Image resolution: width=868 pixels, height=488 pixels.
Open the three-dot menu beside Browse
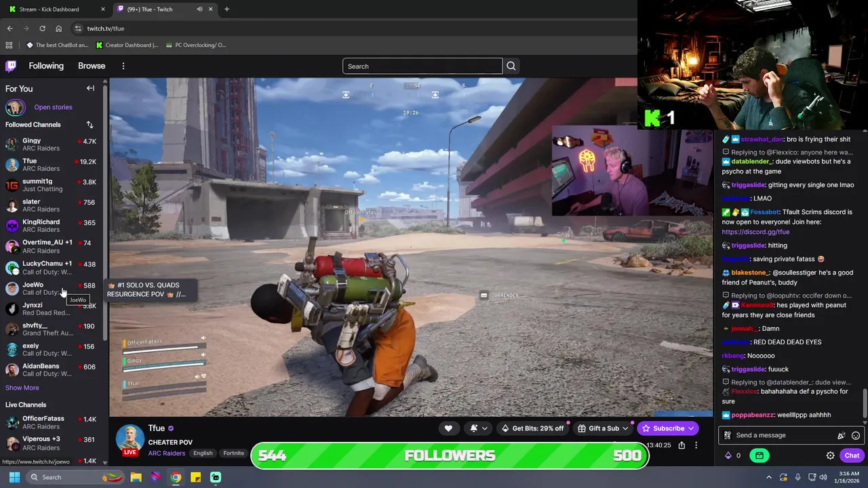(123, 66)
